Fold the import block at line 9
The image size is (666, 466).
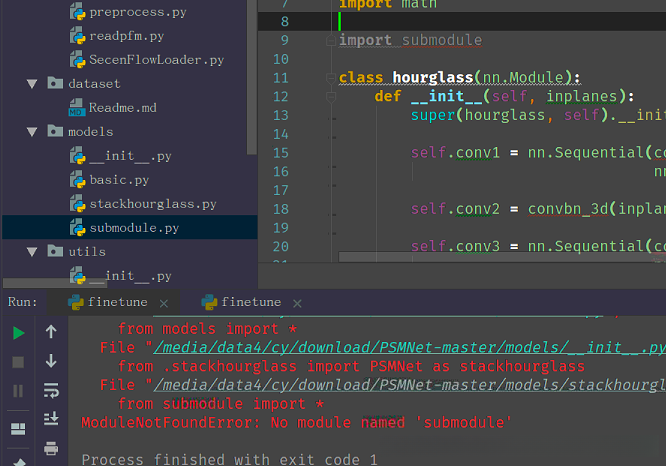pos(331,40)
